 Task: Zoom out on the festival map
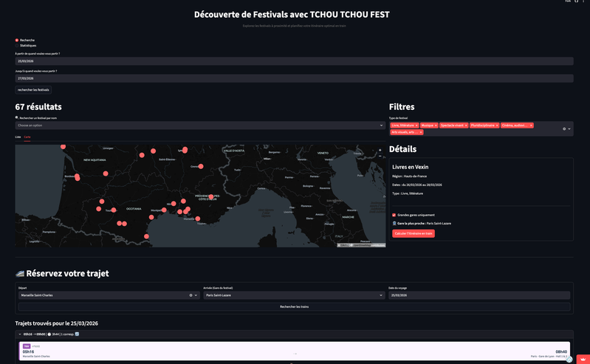click(380, 156)
